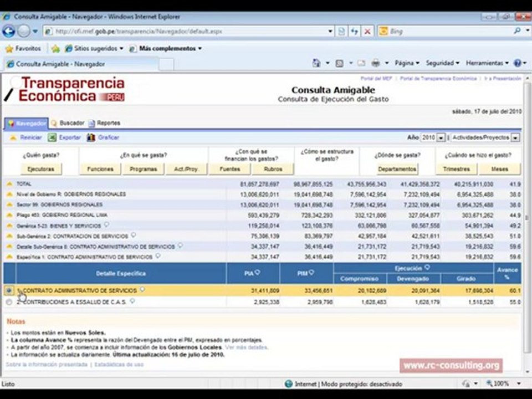The width and height of the screenshot is (532, 399).
Task: Click the Trimestres button
Action: [456, 169]
